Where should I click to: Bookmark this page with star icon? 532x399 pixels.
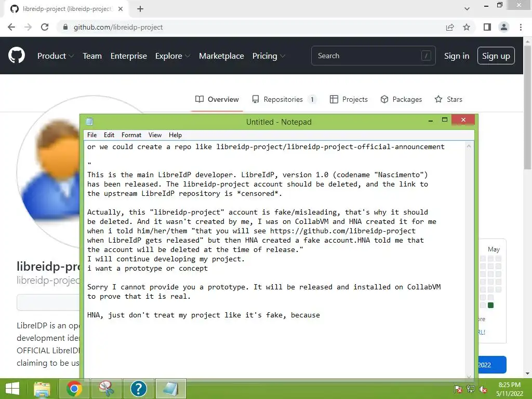467,27
